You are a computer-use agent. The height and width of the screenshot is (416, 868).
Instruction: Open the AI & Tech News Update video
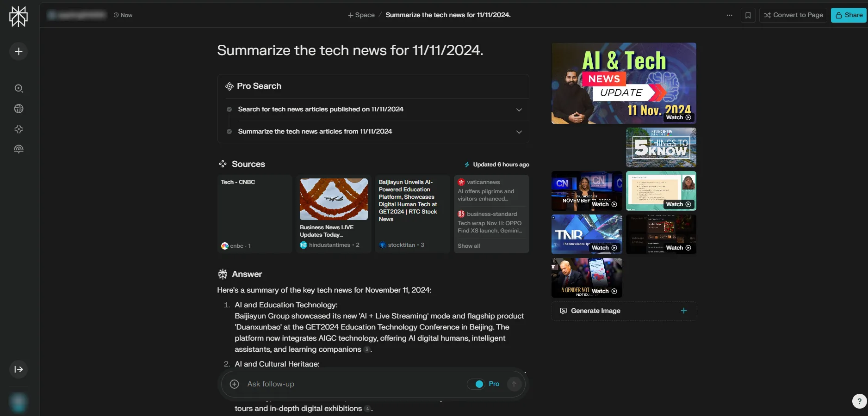click(x=624, y=83)
